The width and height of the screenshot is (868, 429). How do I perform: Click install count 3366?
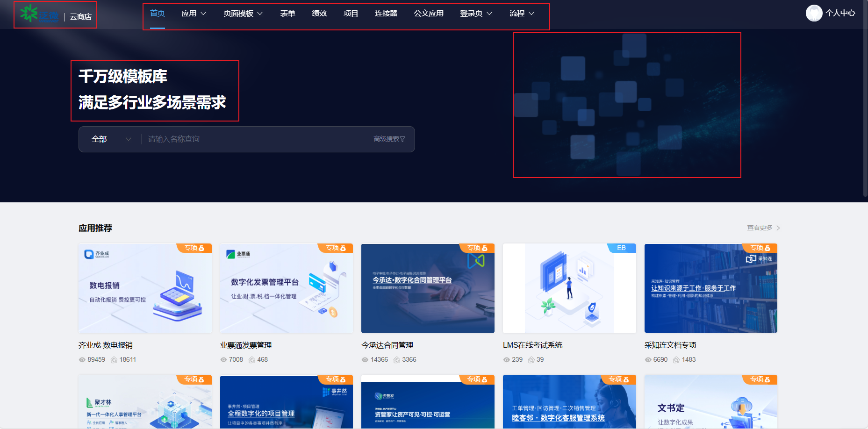pyautogui.click(x=409, y=360)
